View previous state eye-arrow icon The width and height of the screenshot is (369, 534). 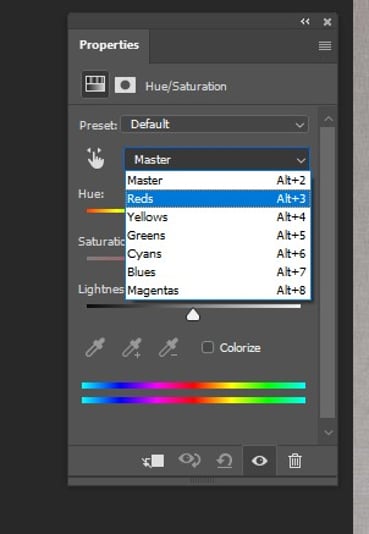point(190,460)
